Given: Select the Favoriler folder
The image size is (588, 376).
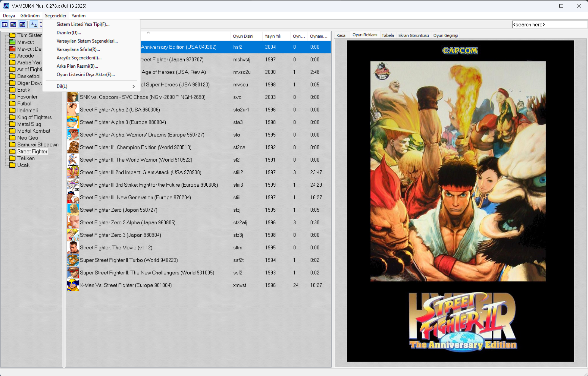Looking at the screenshot, I should point(27,97).
